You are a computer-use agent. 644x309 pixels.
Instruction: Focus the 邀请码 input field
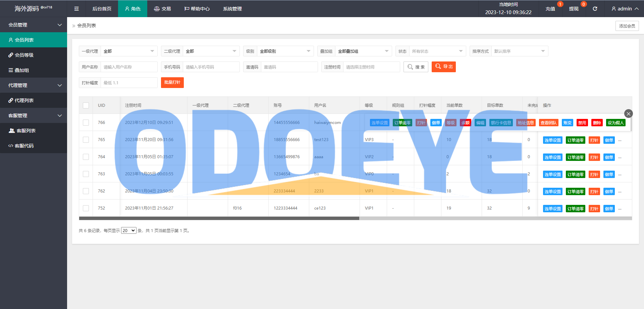point(289,67)
